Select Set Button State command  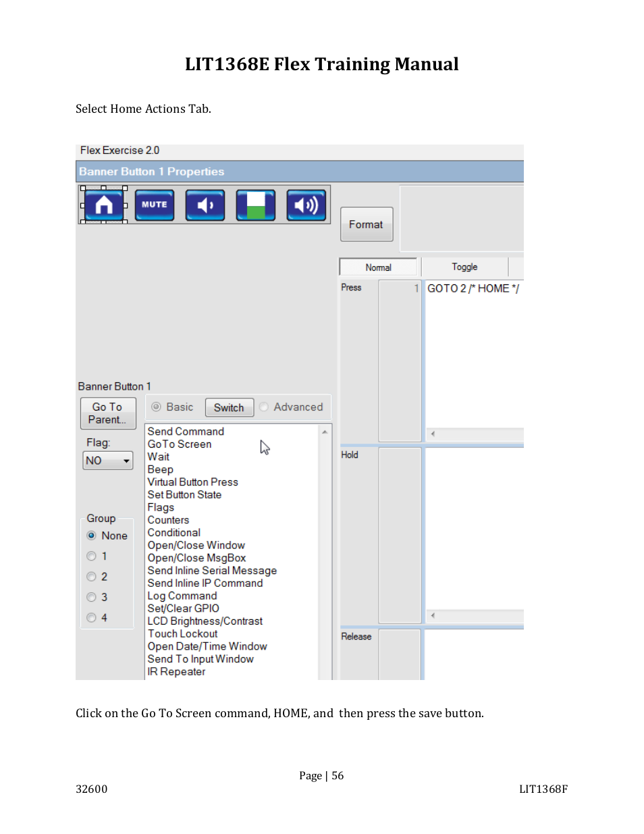point(184,495)
